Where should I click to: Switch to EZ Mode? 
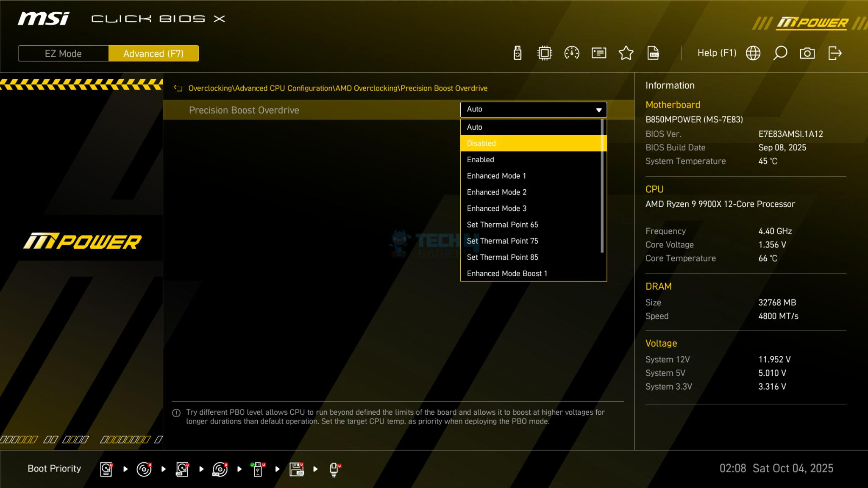63,54
